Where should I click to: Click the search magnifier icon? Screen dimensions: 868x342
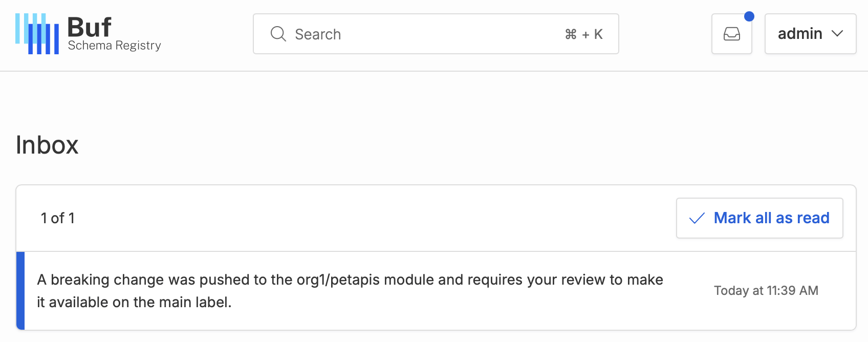(278, 34)
